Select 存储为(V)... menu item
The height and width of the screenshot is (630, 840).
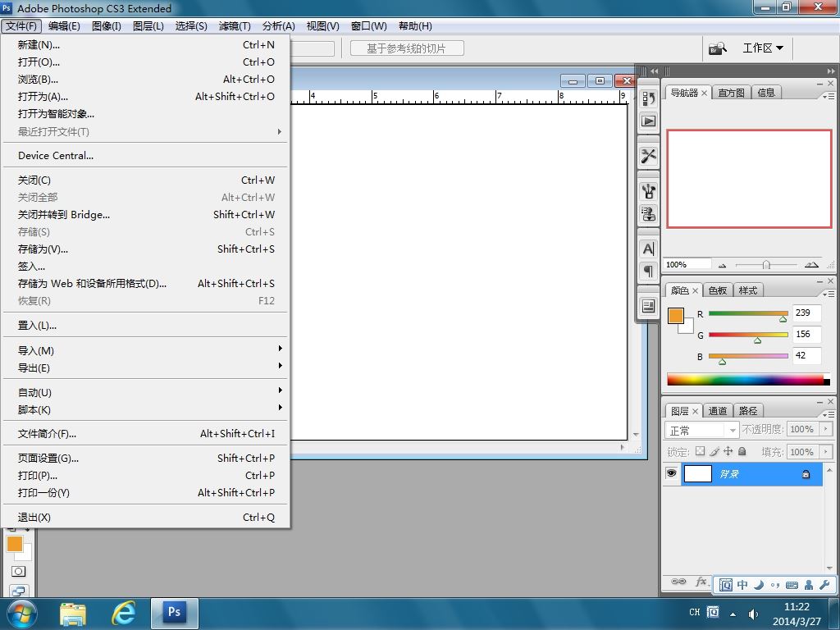tap(145, 249)
